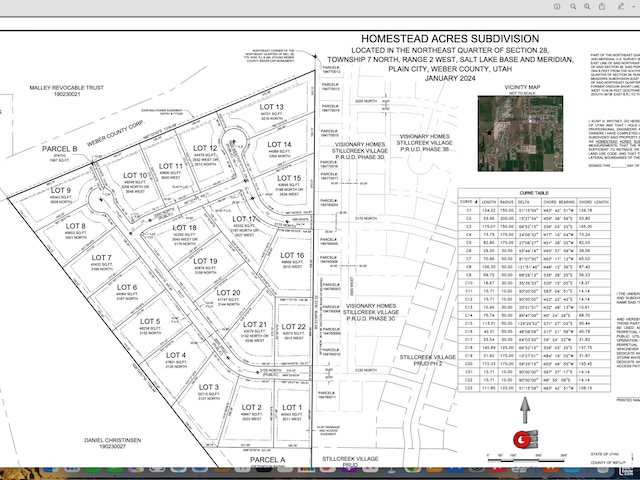The image size is (640, 480).
Task: Click 'P.R.U.D. PHASE 3B' Visionary Homes label
Action: [424, 149]
